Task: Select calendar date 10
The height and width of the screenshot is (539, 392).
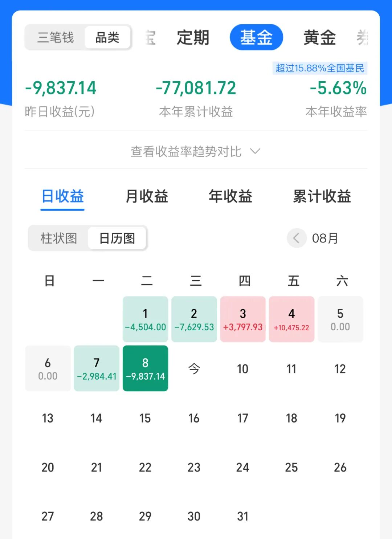Action: [243, 369]
